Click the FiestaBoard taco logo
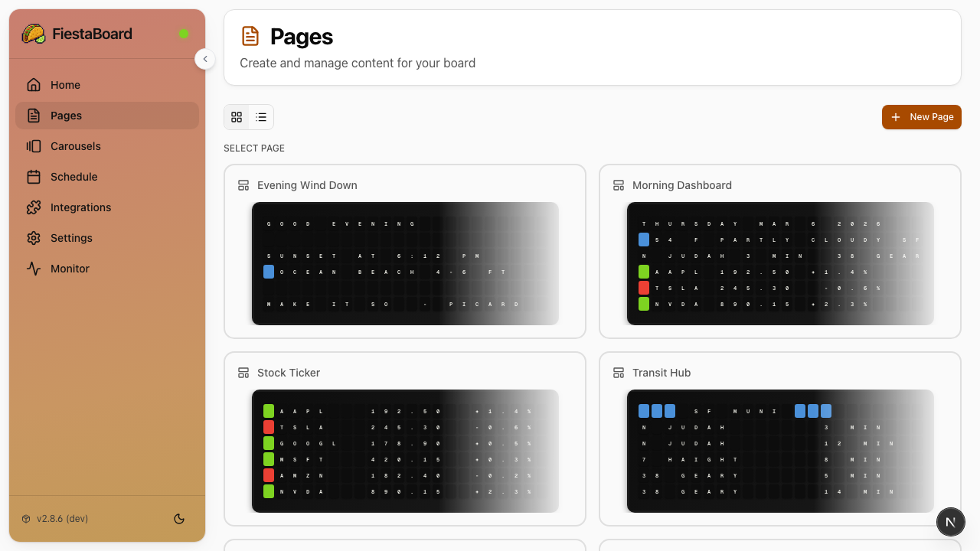 [33, 34]
